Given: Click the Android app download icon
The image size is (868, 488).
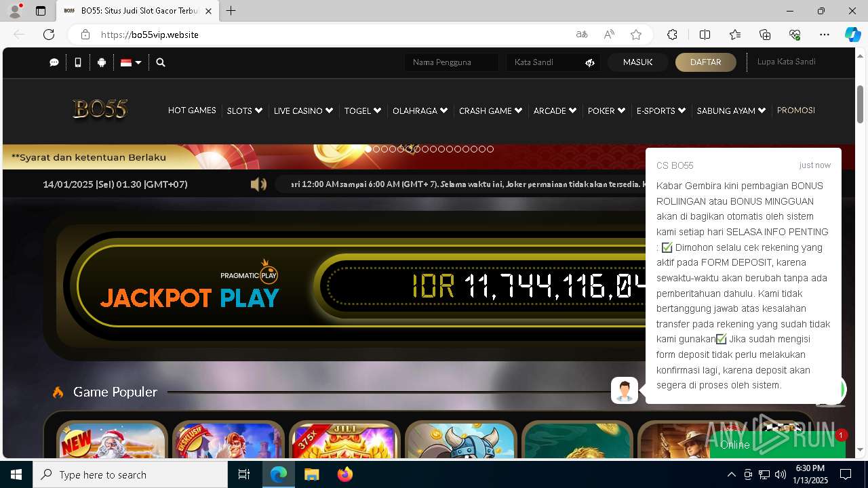Looking at the screenshot, I should [x=102, y=62].
